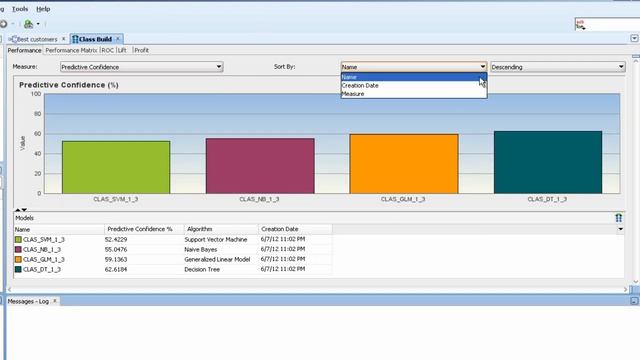Open the Measure dropdown showing Predictive Confidence
640x360 pixels.
coord(141,67)
